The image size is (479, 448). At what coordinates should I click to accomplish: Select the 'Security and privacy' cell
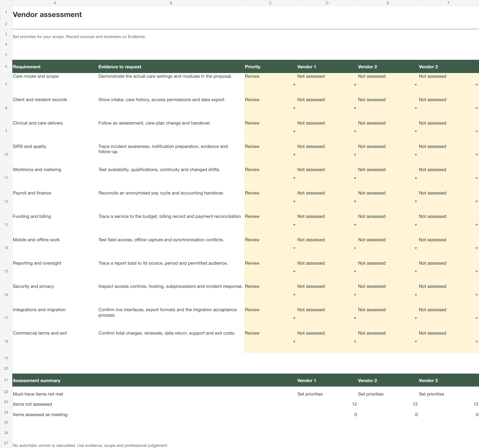(55, 295)
